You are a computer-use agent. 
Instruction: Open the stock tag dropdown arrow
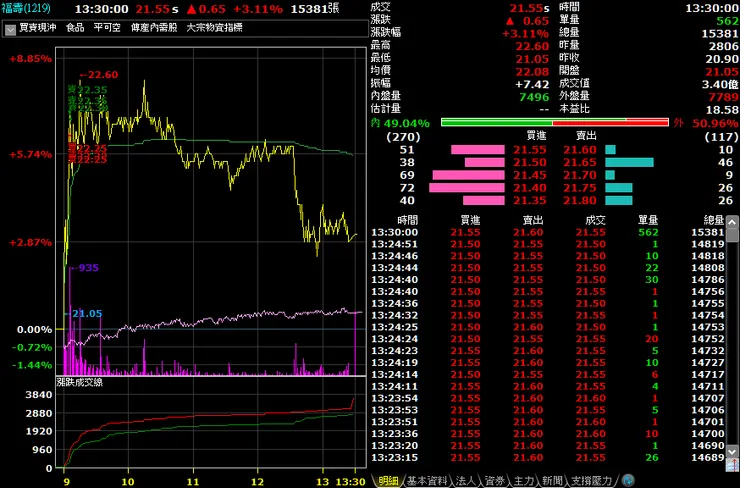(10, 30)
